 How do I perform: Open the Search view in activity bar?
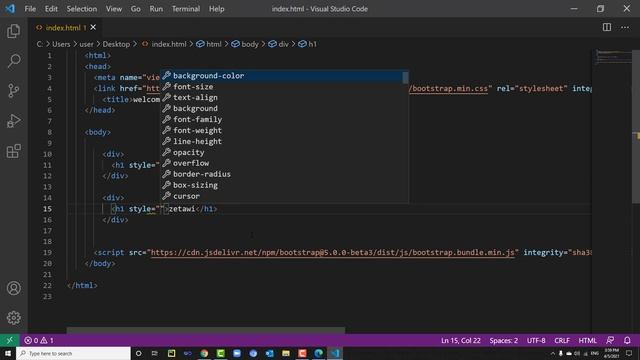click(x=13, y=61)
